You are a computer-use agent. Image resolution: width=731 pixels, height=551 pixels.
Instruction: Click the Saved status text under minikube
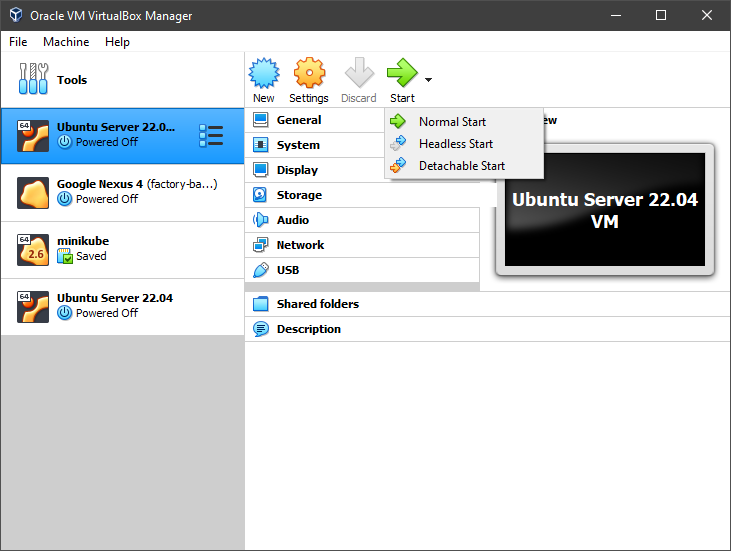(91, 256)
